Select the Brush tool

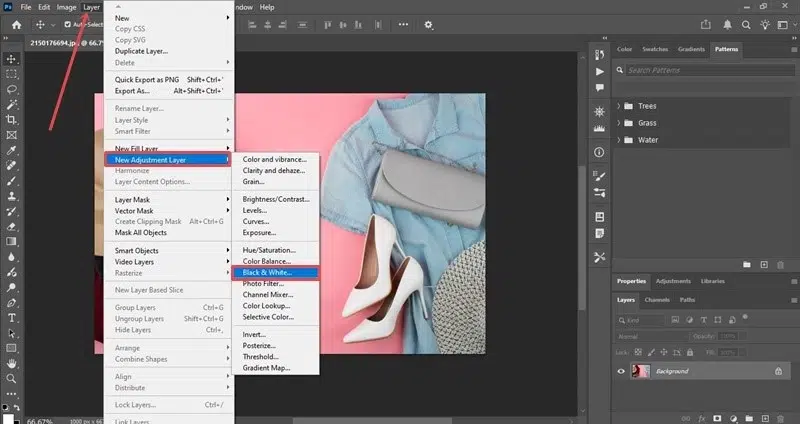[x=11, y=181]
